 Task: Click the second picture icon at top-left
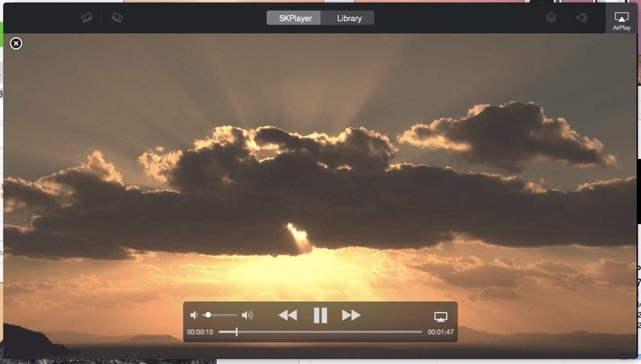117,18
